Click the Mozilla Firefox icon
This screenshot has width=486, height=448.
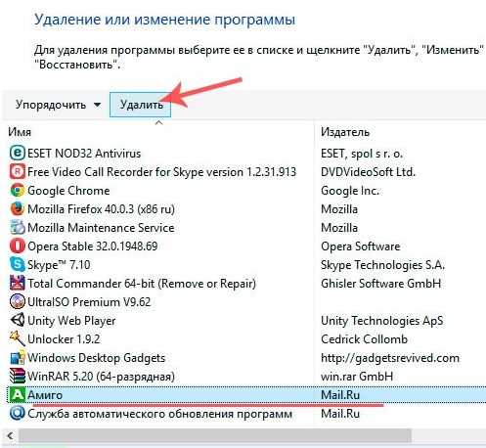click(17, 208)
